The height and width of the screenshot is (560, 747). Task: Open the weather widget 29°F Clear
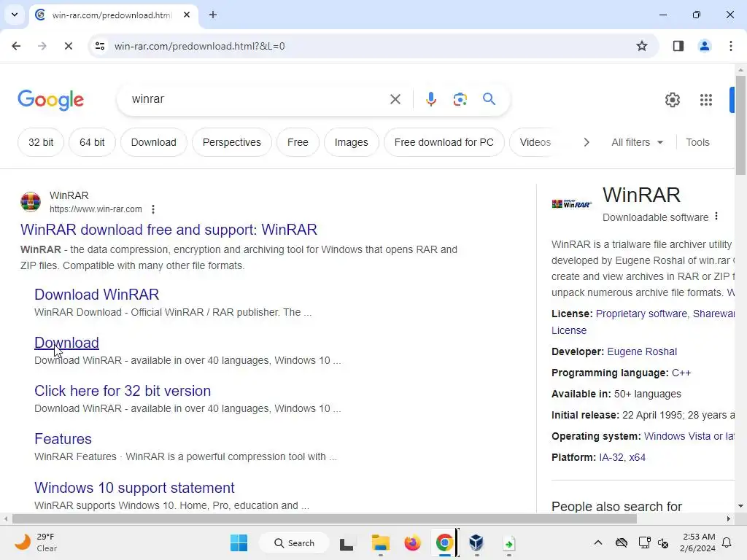pyautogui.click(x=36, y=542)
